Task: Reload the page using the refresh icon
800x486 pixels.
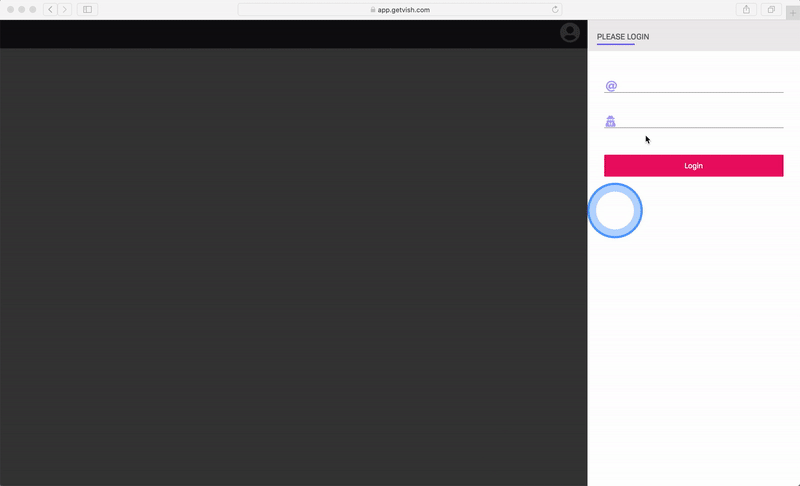Action: pos(555,9)
